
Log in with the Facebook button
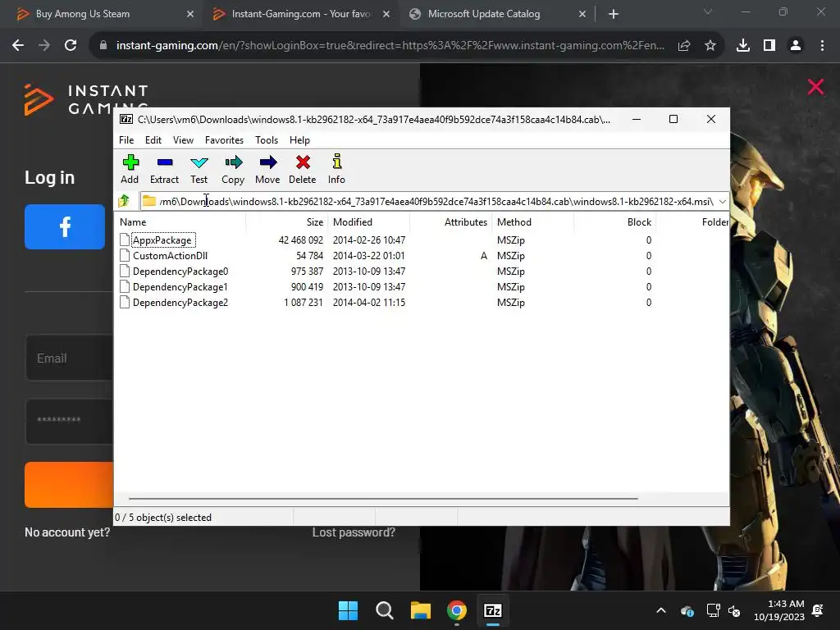click(65, 226)
